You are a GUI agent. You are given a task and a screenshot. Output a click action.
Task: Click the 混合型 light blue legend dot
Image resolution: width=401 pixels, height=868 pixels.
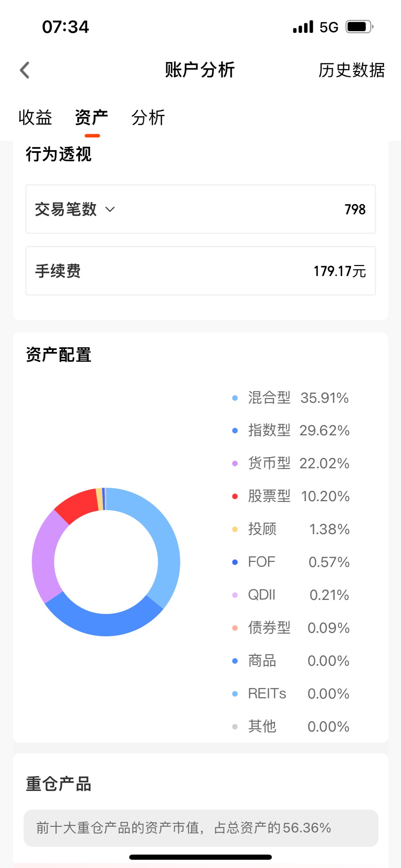[235, 398]
